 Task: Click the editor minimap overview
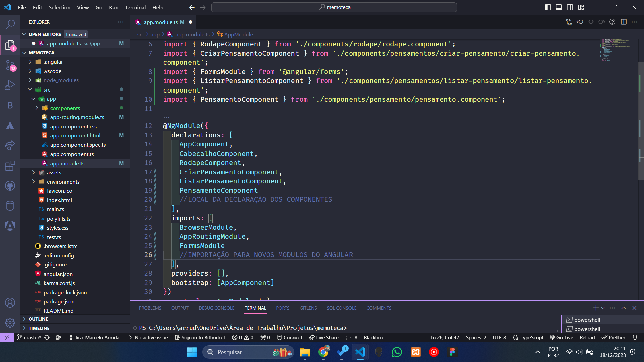tap(619, 50)
